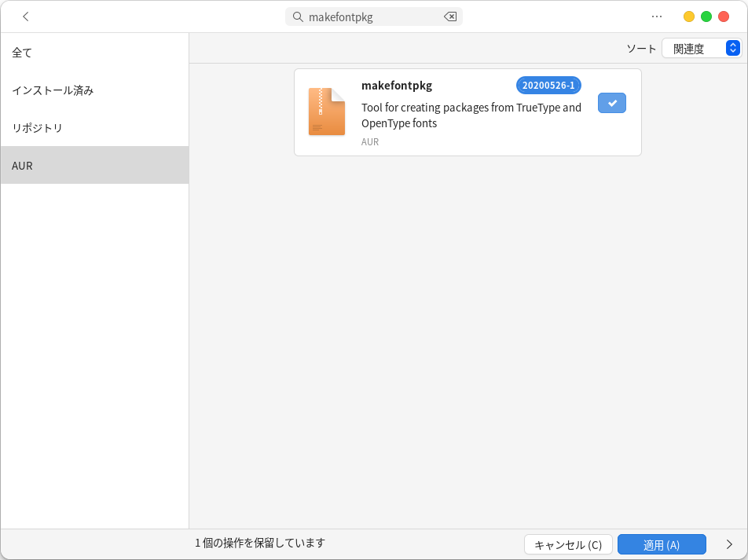Expand pending operations with the right chevron
748x560 pixels.
tap(729, 544)
